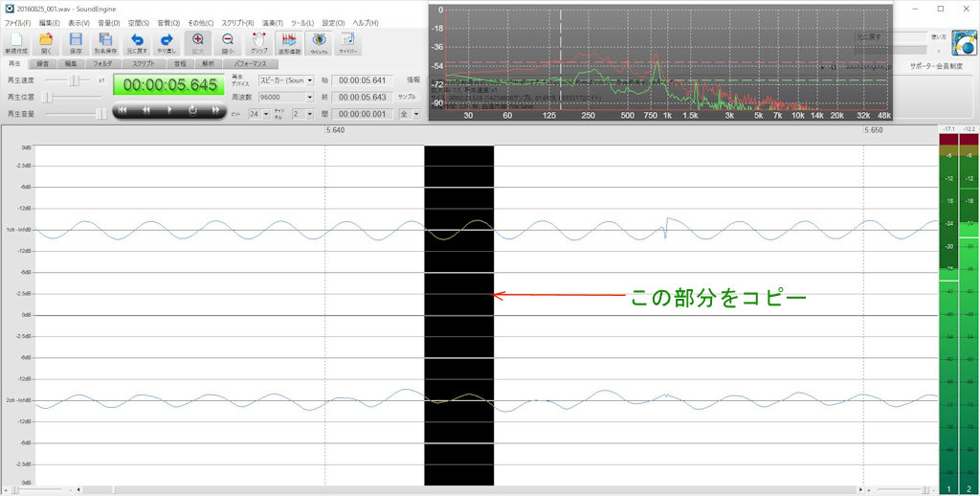Viewport: 980px width, 496px height.
Task: Open the ビット 24 dropdown
Action: (259, 114)
